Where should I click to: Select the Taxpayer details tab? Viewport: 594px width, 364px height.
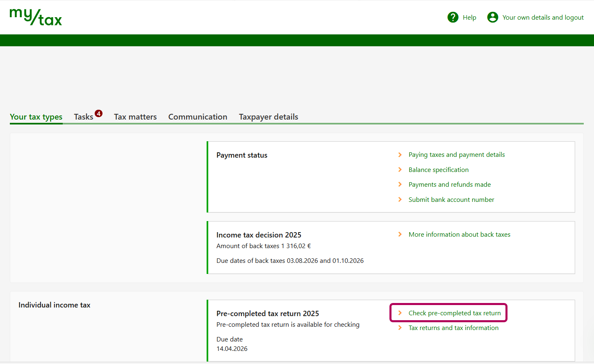pos(269,117)
